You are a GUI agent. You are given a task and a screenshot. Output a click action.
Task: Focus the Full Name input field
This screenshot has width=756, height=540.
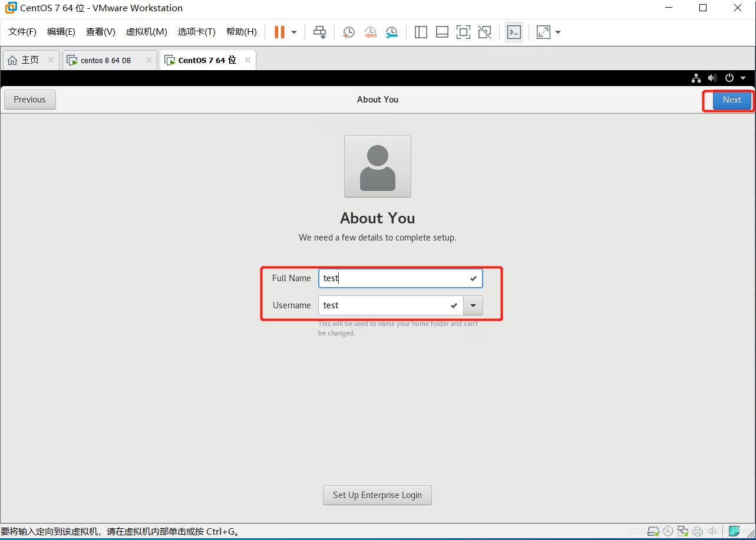coord(401,278)
